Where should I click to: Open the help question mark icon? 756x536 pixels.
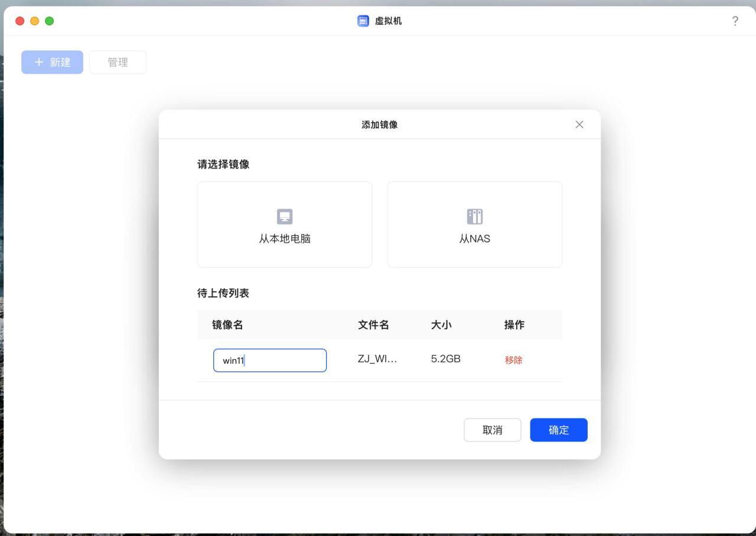click(735, 21)
